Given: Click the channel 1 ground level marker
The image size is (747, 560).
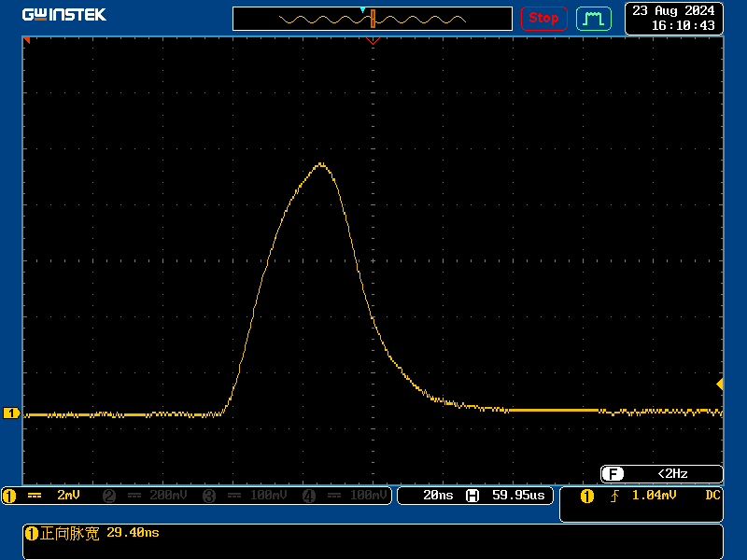Looking at the screenshot, I should point(11,413).
